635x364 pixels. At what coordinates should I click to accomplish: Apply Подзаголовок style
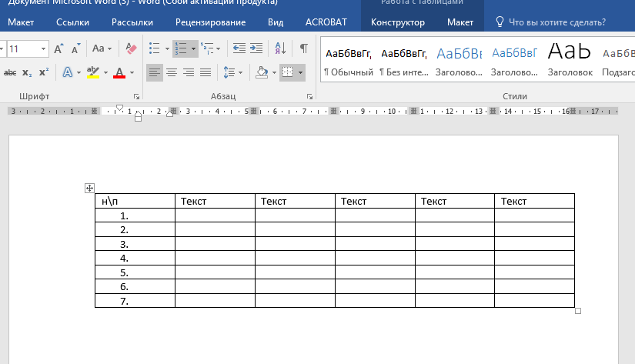pos(618,60)
